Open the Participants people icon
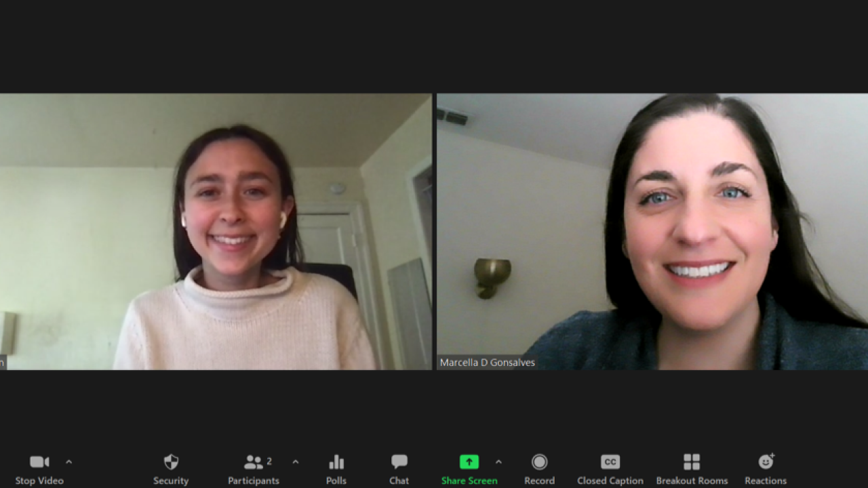Viewport: 868px width, 488px height. (253, 462)
